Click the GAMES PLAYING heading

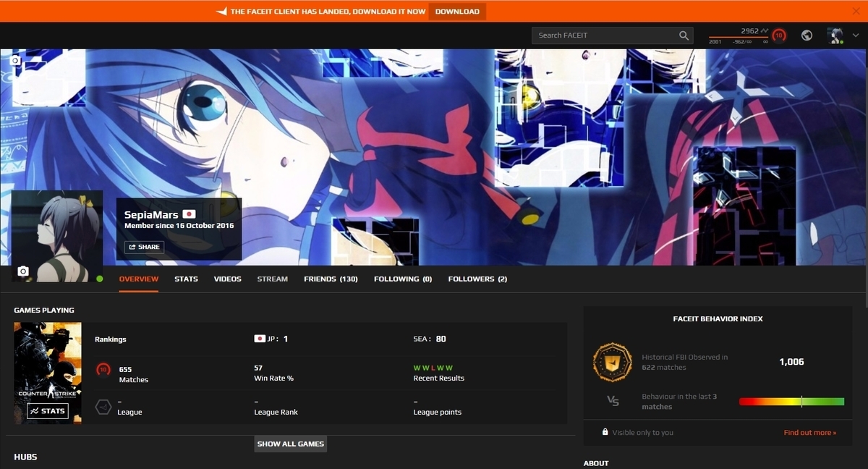[44, 310]
